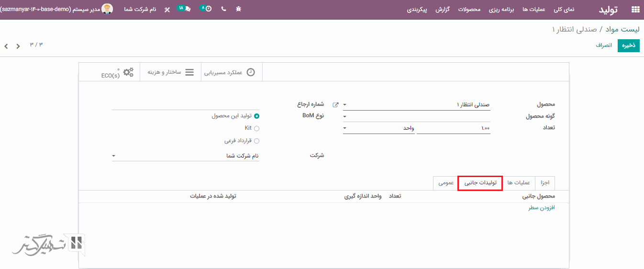Open the apps grid menu icon
This screenshot has height=269, width=644.
click(x=635, y=10)
